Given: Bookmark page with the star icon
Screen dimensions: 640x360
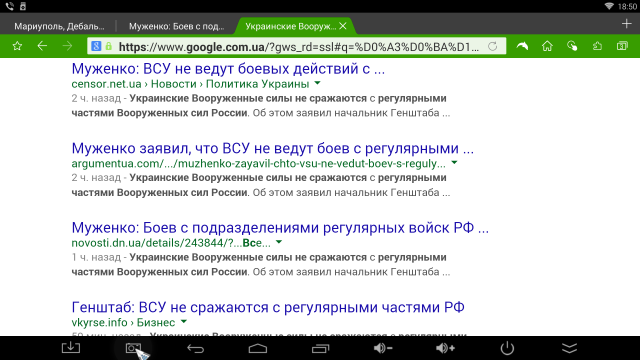Looking at the screenshot, I should (17, 46).
